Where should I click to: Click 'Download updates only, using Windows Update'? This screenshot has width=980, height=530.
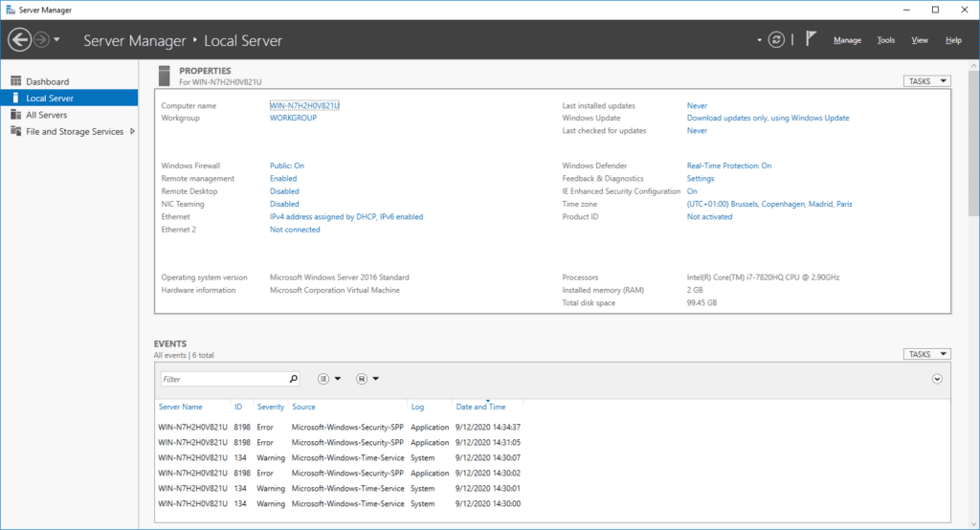(768, 118)
